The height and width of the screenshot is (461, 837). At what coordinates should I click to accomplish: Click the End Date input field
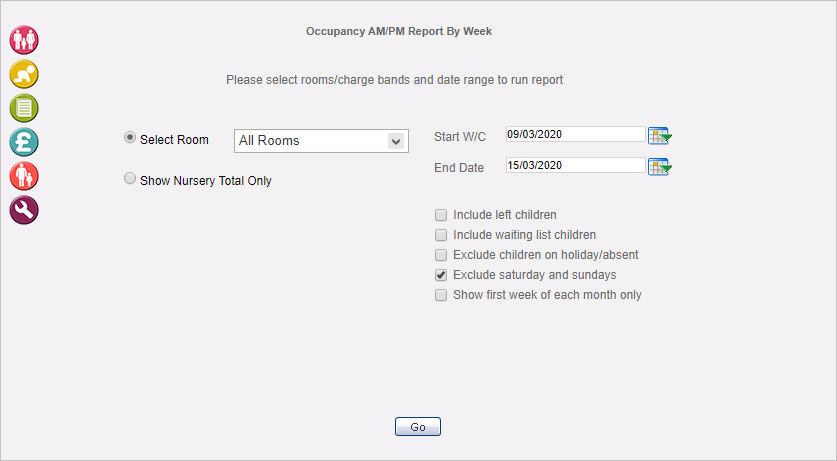click(575, 165)
